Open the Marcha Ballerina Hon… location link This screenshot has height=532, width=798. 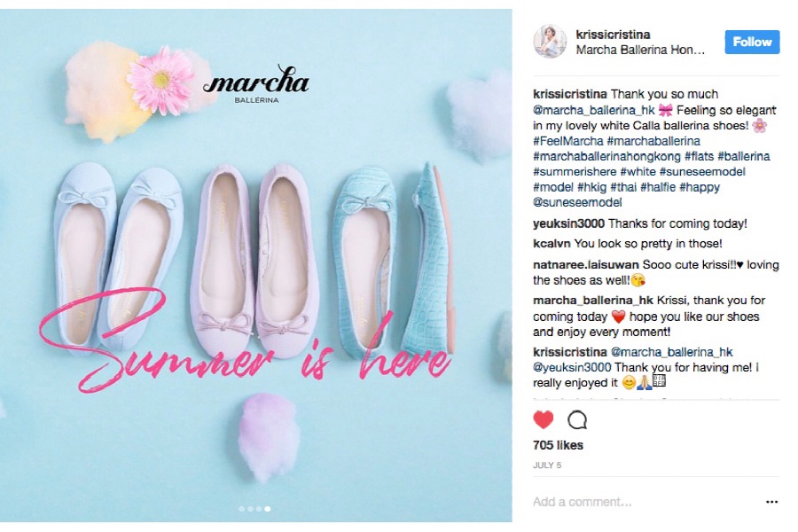640,50
